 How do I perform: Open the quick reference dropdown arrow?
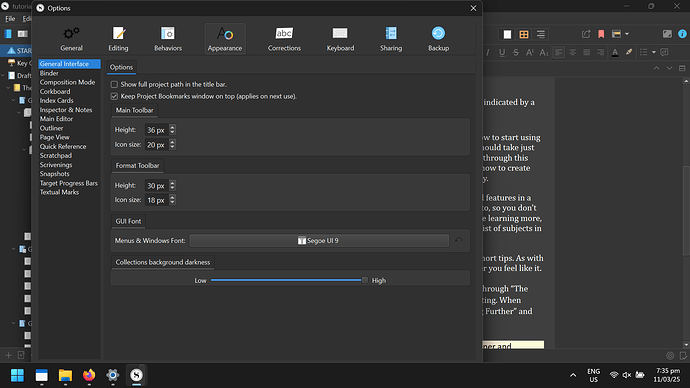pyautogui.click(x=627, y=34)
